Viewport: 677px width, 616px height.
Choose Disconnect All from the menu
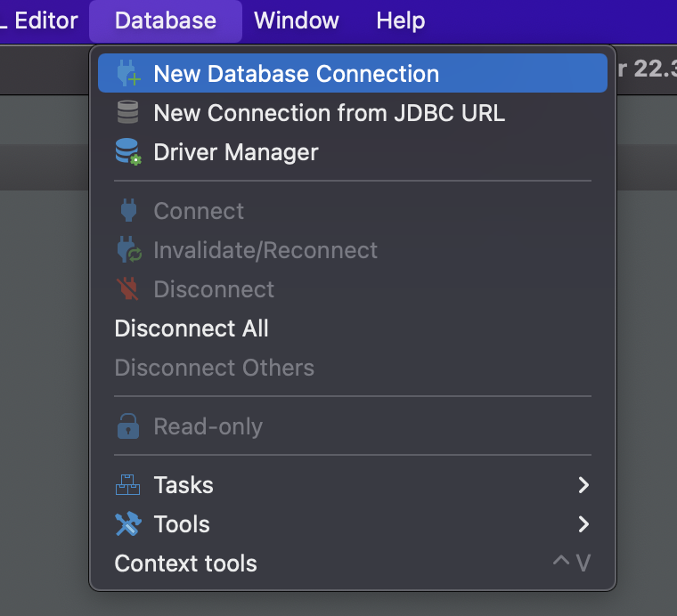[192, 328]
